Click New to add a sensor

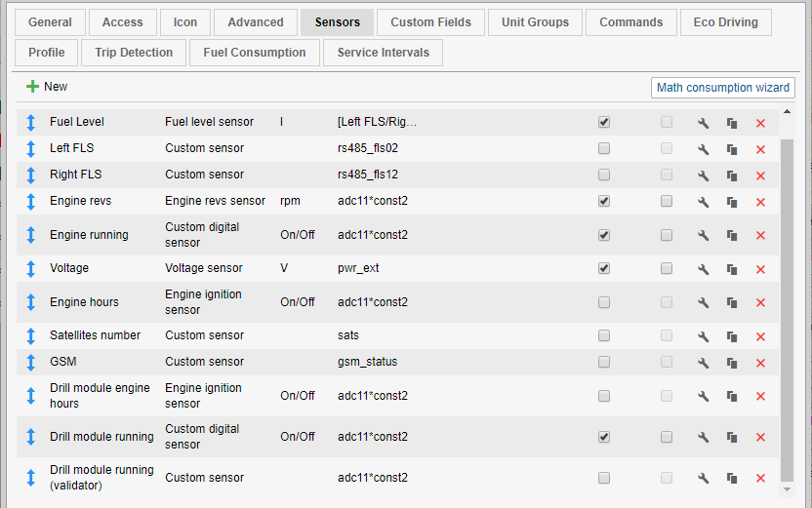[47, 87]
